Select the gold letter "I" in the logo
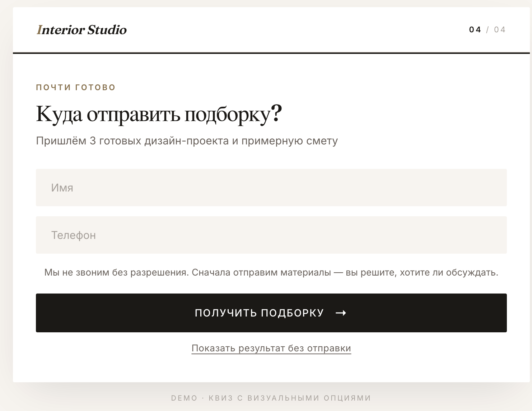The image size is (532, 411). pos(39,30)
